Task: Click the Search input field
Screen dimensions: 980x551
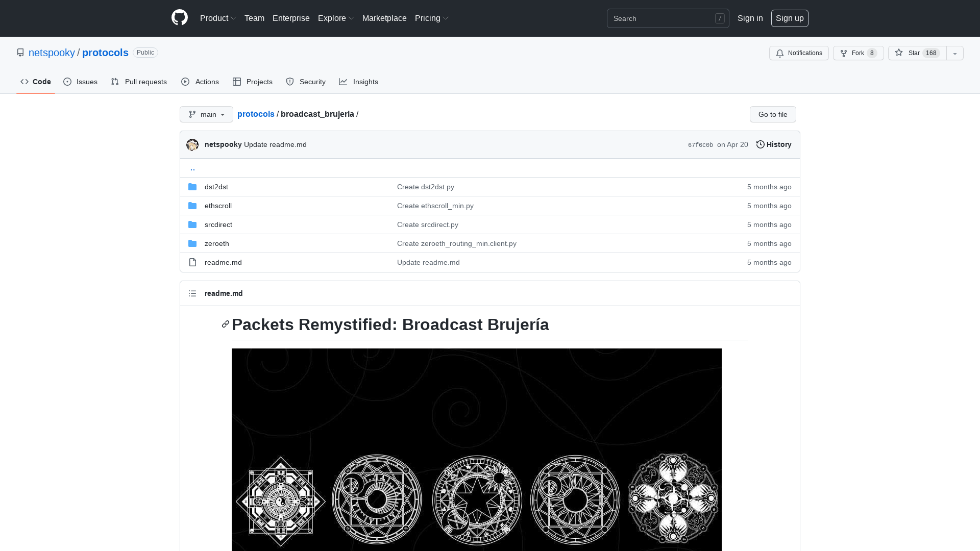Action: [x=668, y=18]
